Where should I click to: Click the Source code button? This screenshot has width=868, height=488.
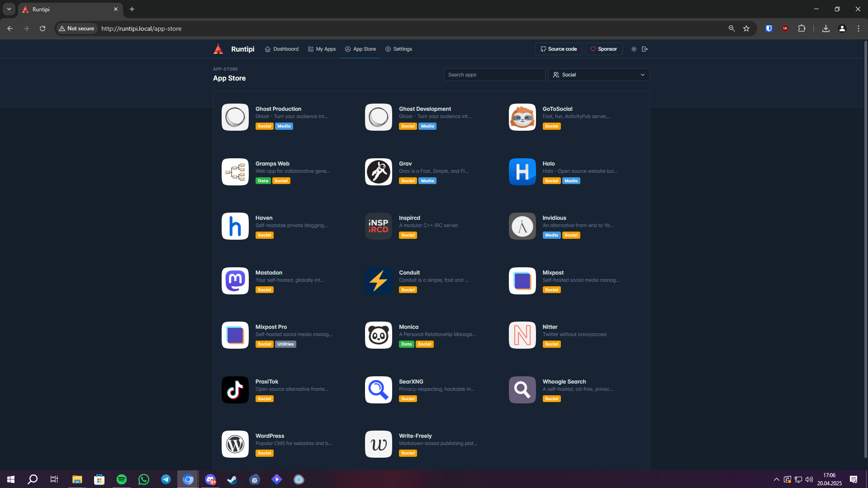coord(559,49)
